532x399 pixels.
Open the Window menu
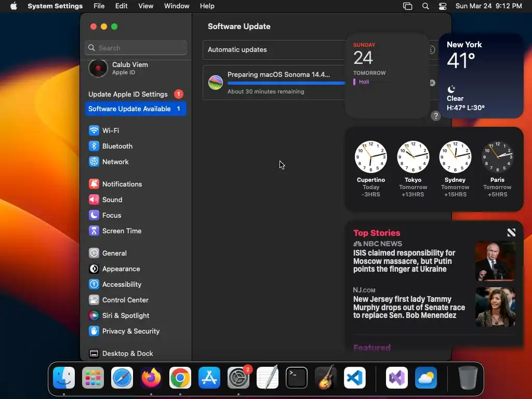point(177,6)
